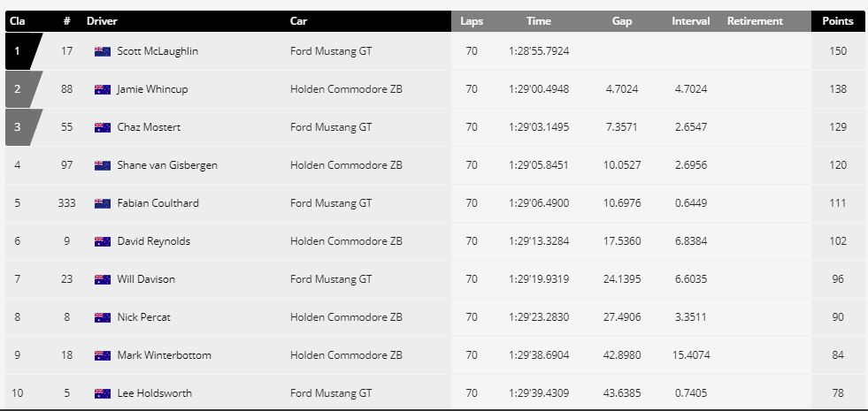The image size is (868, 411).
Task: Sort by the Laps column header
Action: [x=472, y=21]
